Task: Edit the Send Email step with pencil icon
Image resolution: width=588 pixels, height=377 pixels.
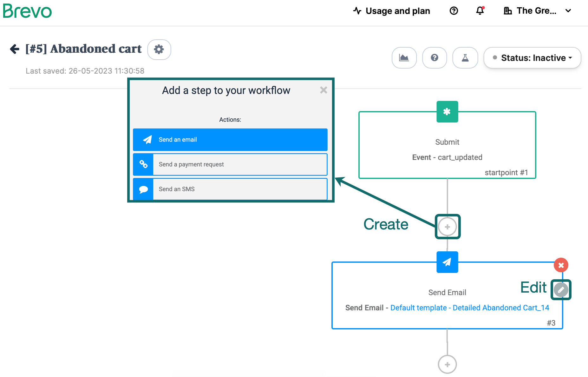Action: click(x=561, y=289)
